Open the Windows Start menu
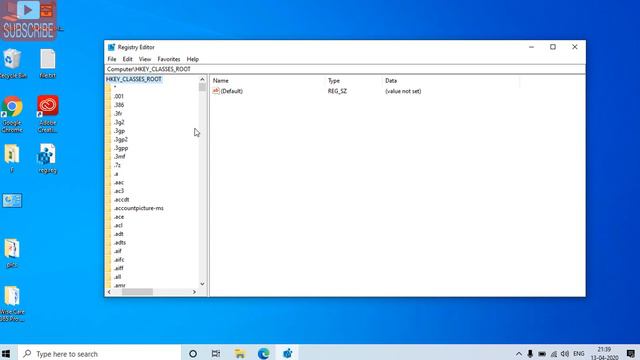This screenshot has width=640, height=360. 6,353
